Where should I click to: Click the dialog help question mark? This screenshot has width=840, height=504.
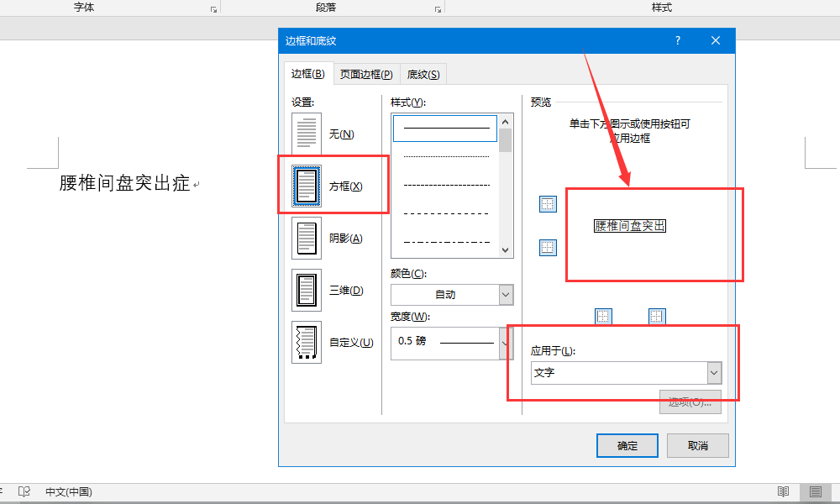[x=678, y=40]
